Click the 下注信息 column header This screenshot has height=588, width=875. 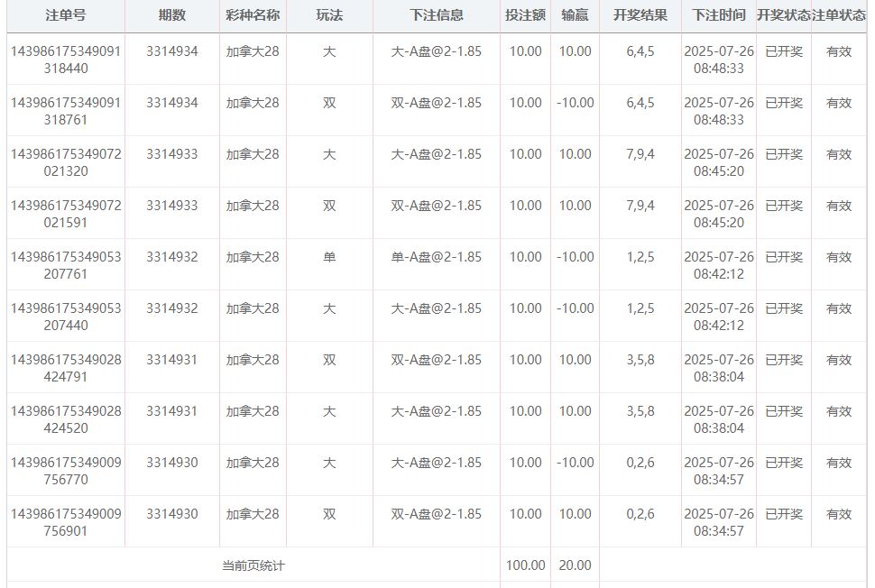[x=437, y=15]
